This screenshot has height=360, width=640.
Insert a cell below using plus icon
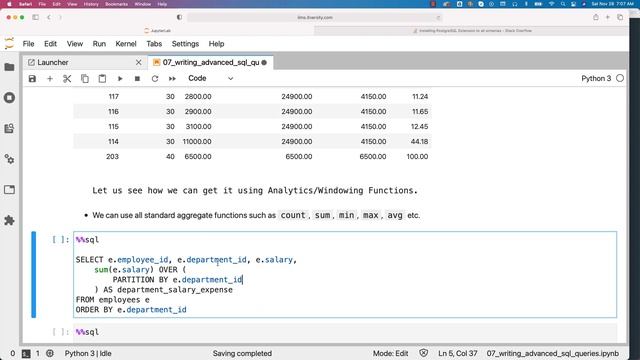point(50,78)
